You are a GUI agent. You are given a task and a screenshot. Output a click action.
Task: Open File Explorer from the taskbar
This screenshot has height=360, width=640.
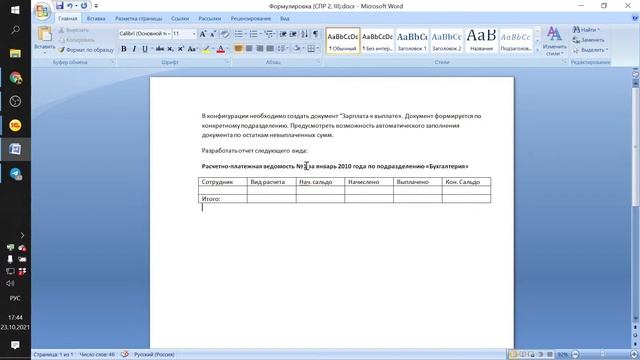coord(16,53)
